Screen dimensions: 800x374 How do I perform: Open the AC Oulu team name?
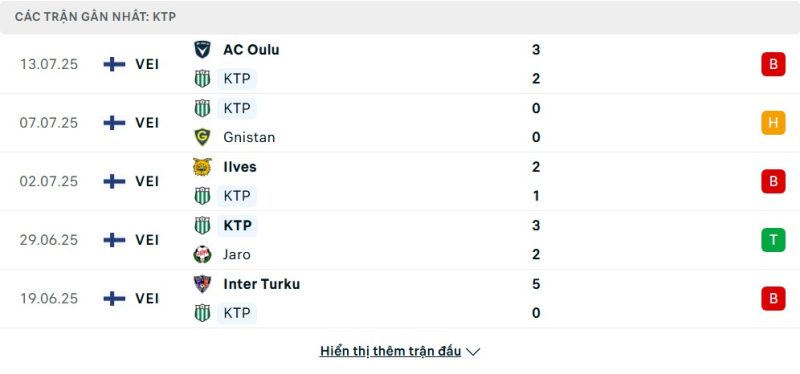(251, 49)
